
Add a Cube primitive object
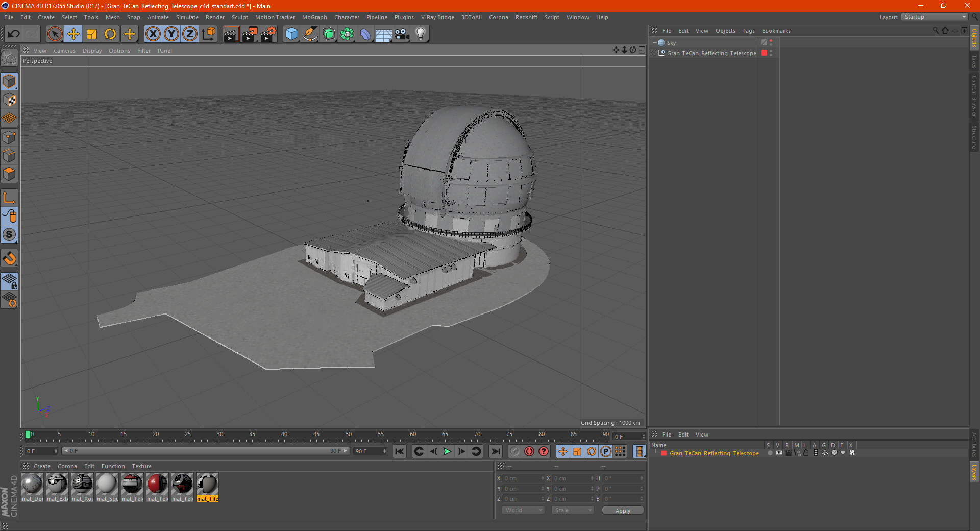[x=291, y=34]
